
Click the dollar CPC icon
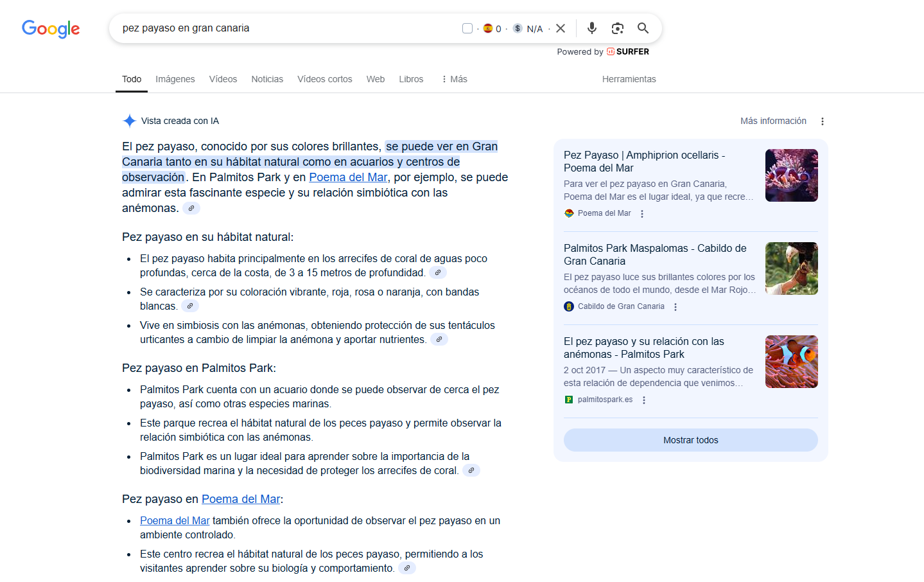[x=518, y=28]
